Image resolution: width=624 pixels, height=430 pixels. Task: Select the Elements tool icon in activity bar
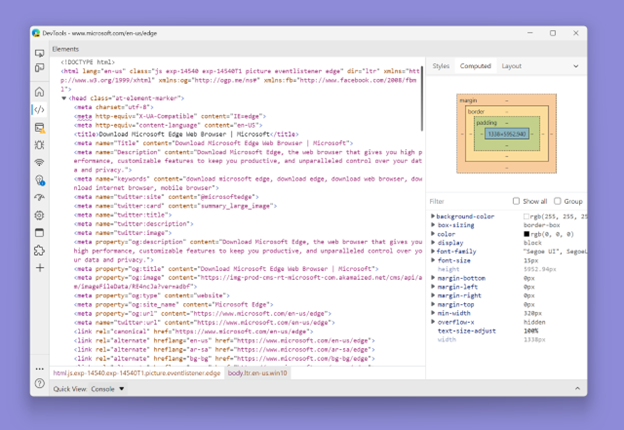point(40,109)
